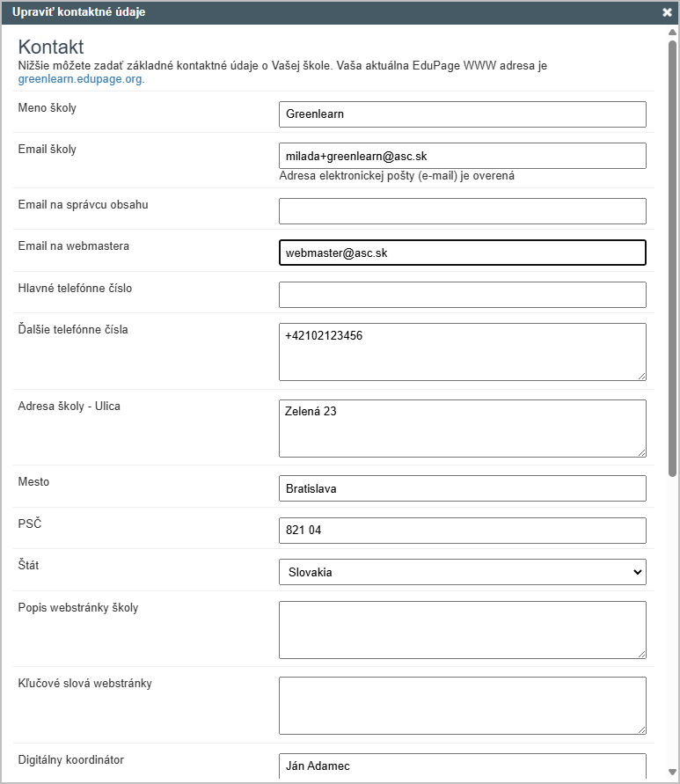The width and height of the screenshot is (680, 784).
Task: Click the vertical scrollbar thumb
Action: tap(672, 255)
